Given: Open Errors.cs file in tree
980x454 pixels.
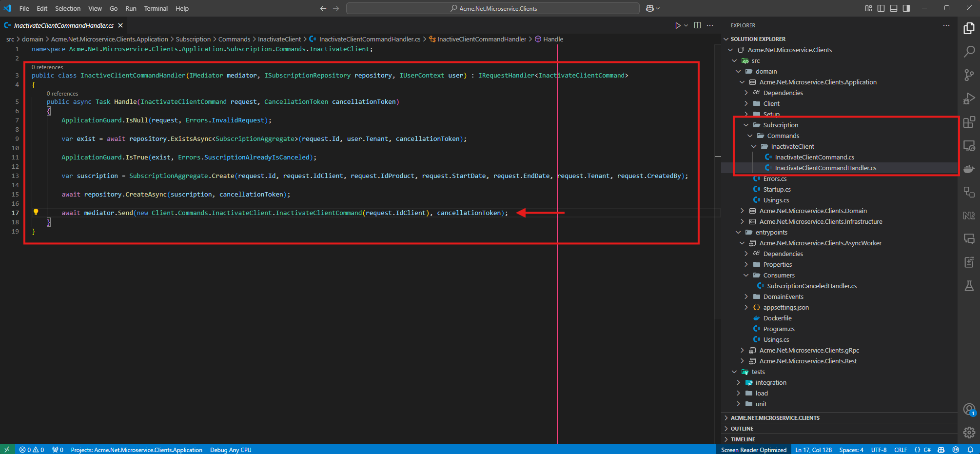Looking at the screenshot, I should click(775, 178).
